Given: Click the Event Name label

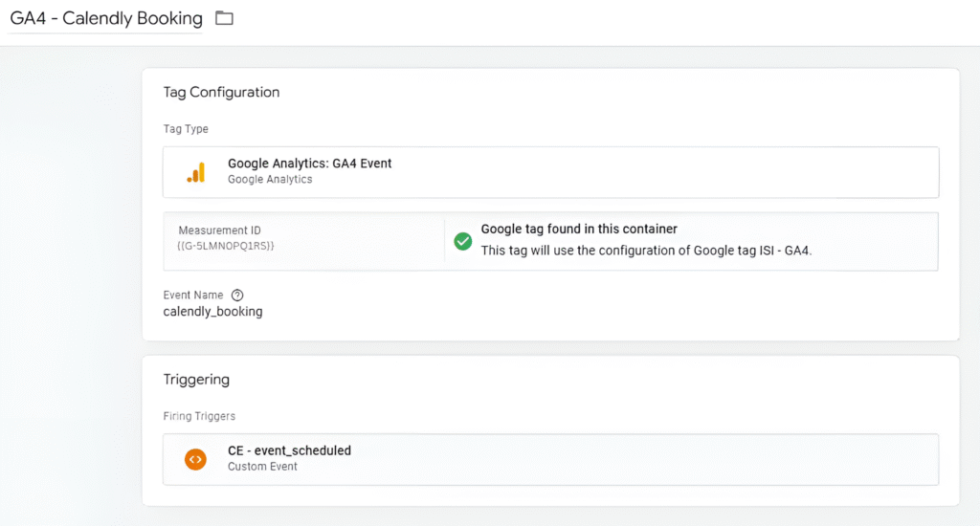Looking at the screenshot, I should click(193, 295).
